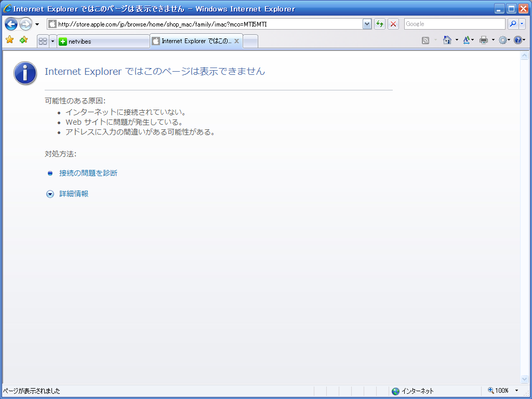The image size is (532, 399).
Task: Click the magnifier search button
Action: pyautogui.click(x=513, y=24)
